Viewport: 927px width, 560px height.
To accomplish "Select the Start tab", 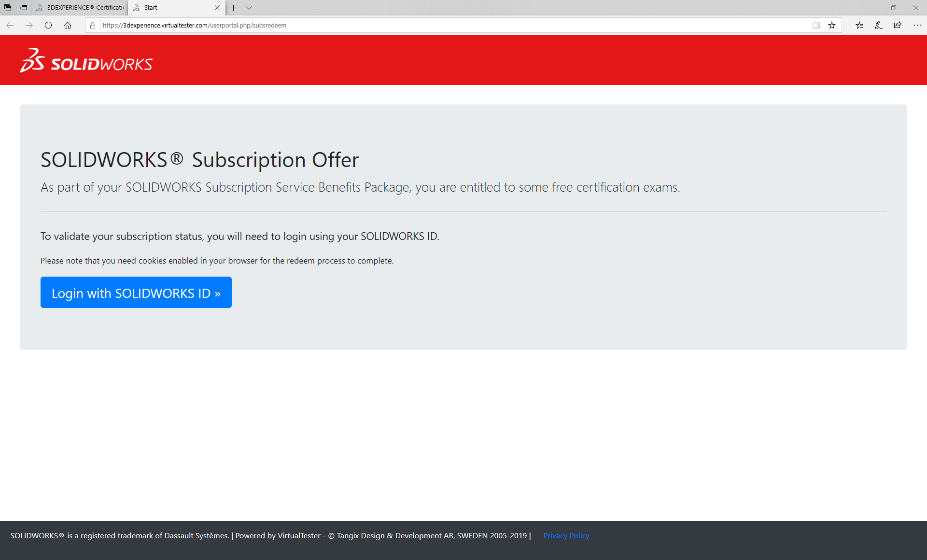I will point(171,8).
